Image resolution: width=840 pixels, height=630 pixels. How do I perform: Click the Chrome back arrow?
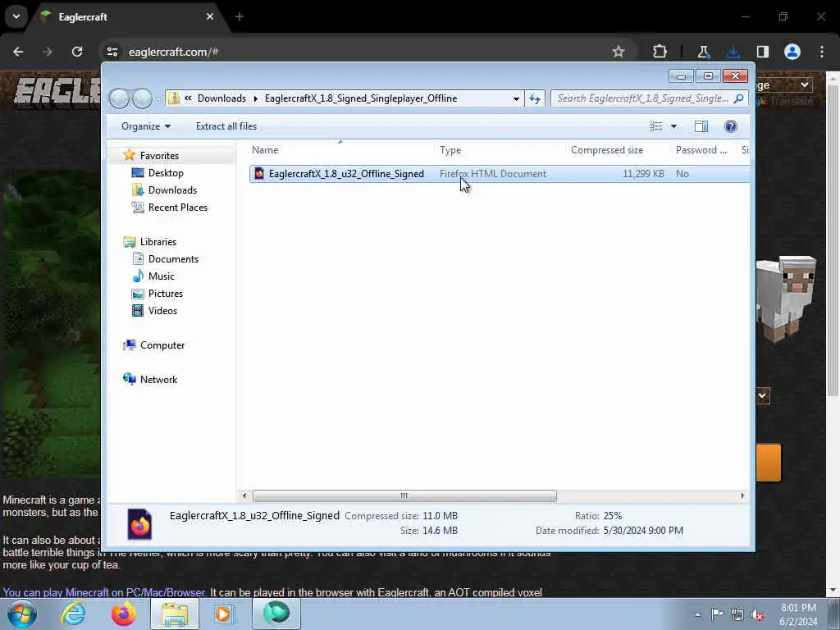coord(18,52)
